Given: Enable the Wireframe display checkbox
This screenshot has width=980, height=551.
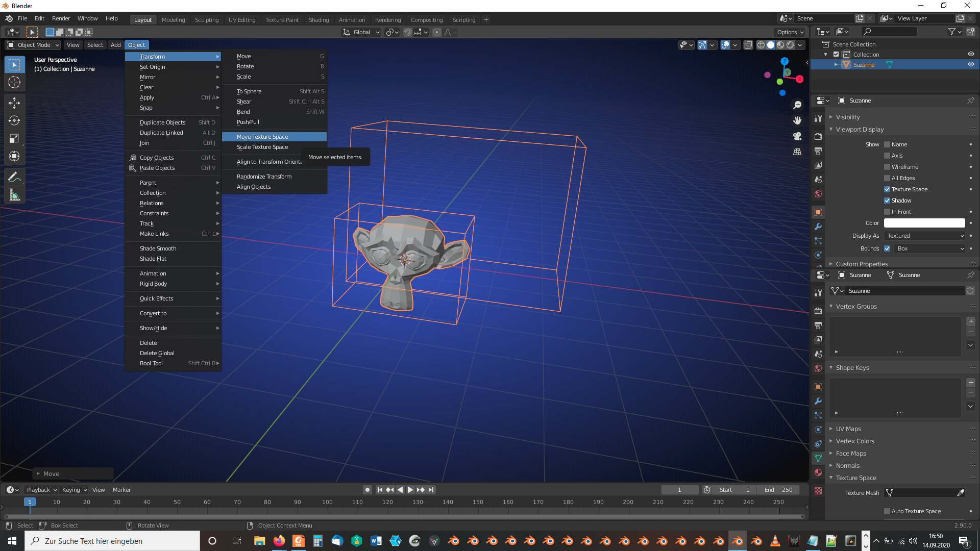Looking at the screenshot, I should pyautogui.click(x=887, y=167).
